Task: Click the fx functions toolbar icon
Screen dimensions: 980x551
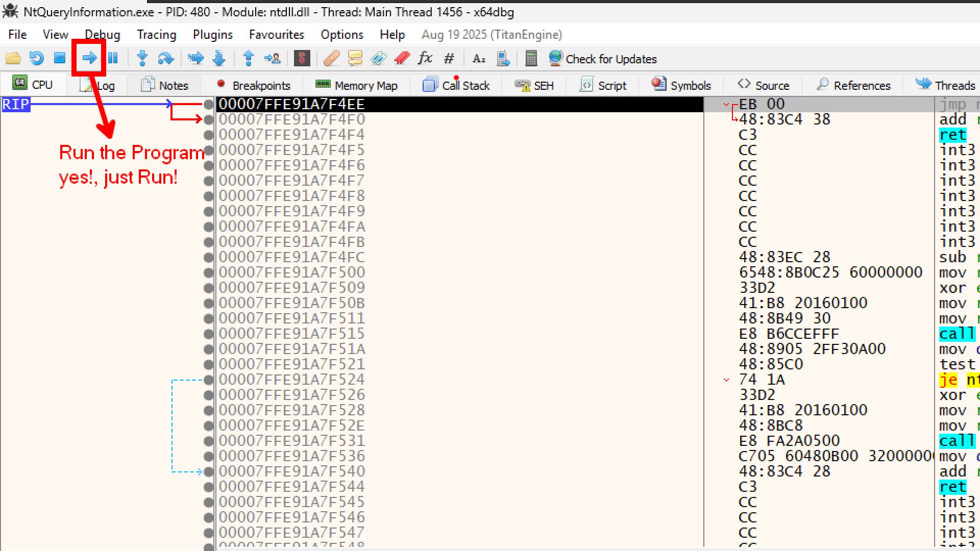Action: [x=425, y=58]
